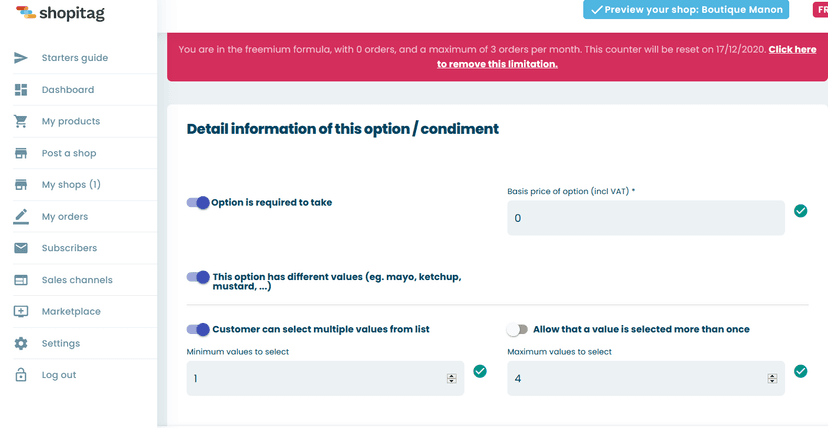828x428 pixels.
Task: Click the Basis price of option field
Action: pos(646,218)
